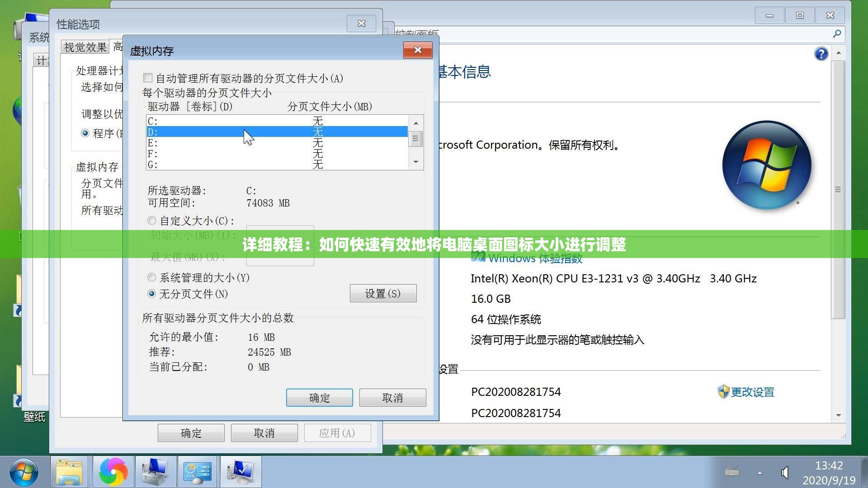Screen dimensions: 868x488
Task: Select drive D: from the list
Action: [x=275, y=132]
